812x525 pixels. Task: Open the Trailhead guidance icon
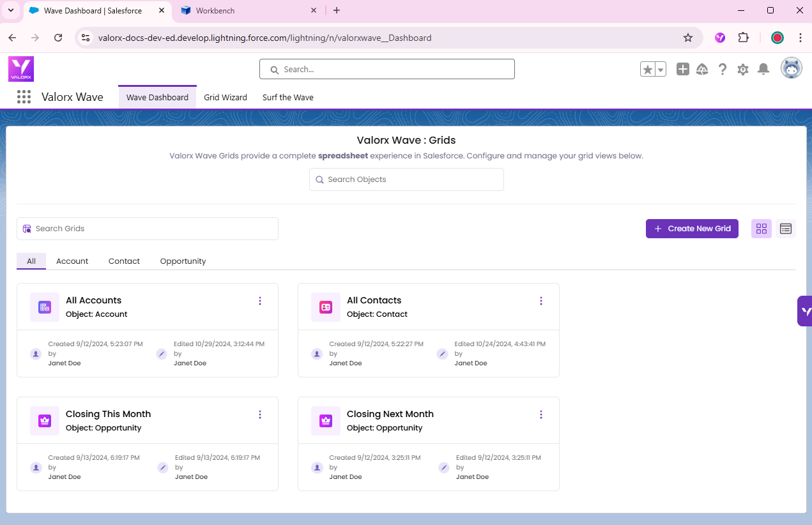click(x=702, y=69)
